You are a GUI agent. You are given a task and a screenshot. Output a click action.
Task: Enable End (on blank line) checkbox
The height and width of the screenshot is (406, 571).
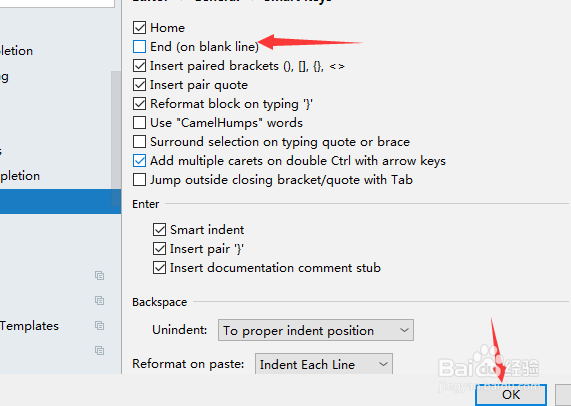coord(139,47)
